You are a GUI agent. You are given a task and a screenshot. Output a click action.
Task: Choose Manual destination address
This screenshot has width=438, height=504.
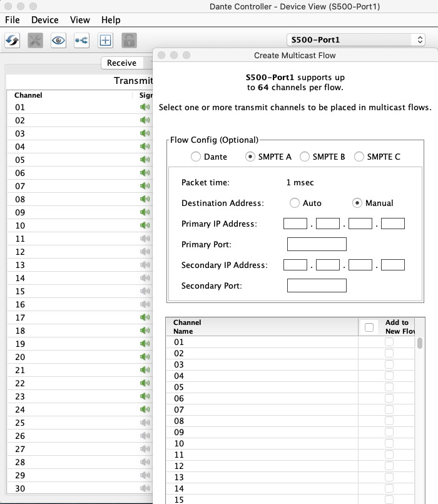tap(357, 203)
